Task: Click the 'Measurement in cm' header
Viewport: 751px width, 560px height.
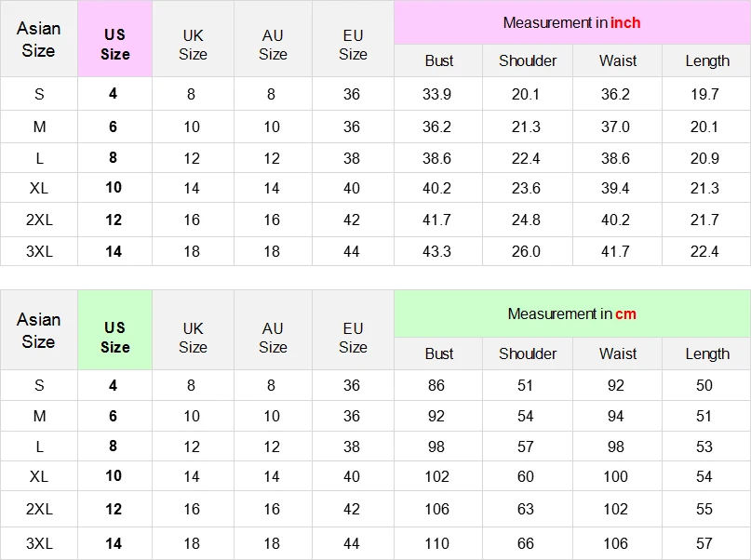Action: point(571,313)
